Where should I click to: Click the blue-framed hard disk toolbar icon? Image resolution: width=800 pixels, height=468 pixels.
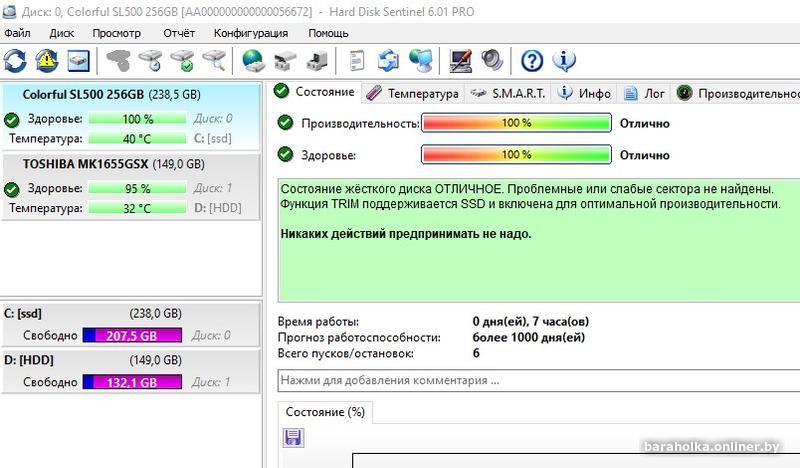tap(78, 61)
